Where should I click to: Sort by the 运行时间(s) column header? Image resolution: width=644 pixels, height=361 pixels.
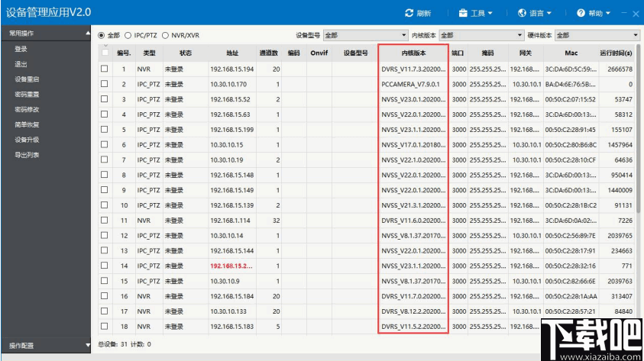(616, 53)
